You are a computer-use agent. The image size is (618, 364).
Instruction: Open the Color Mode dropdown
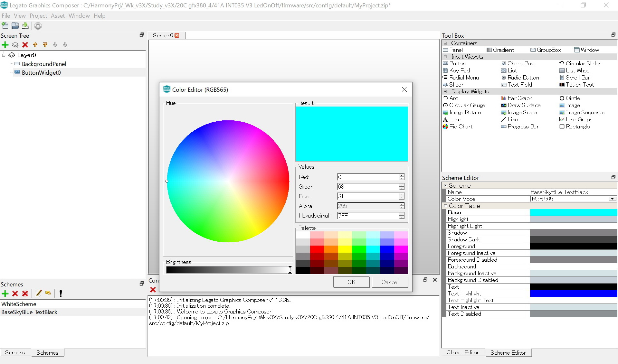pyautogui.click(x=612, y=199)
